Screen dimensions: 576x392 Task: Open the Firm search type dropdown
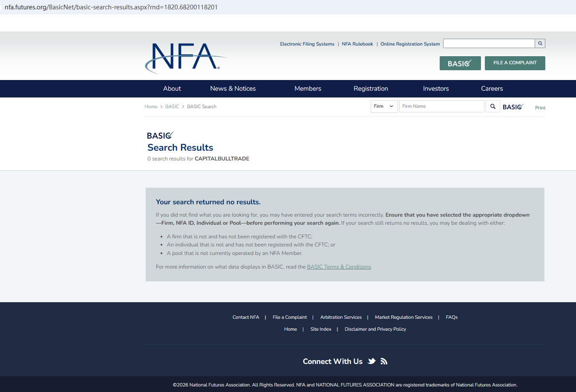384,106
